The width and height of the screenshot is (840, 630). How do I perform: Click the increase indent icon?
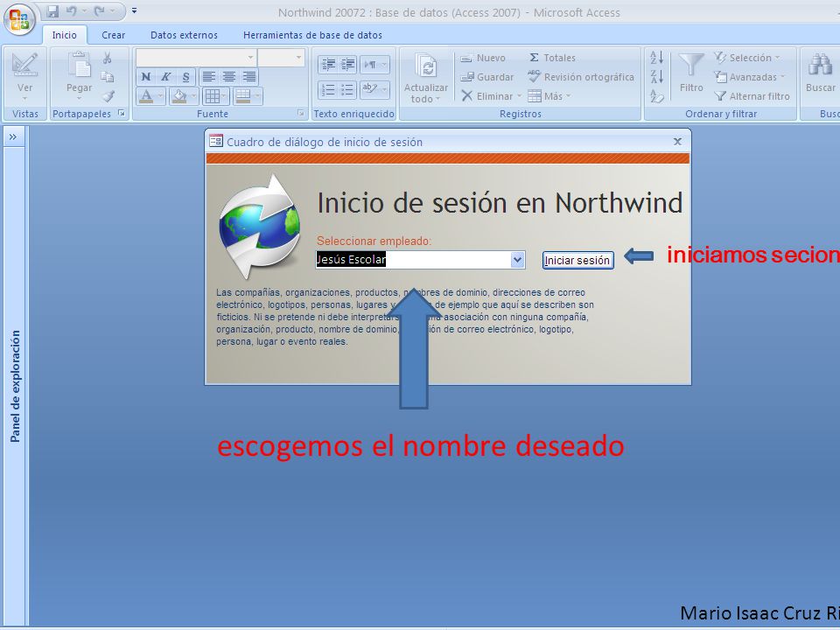347,64
